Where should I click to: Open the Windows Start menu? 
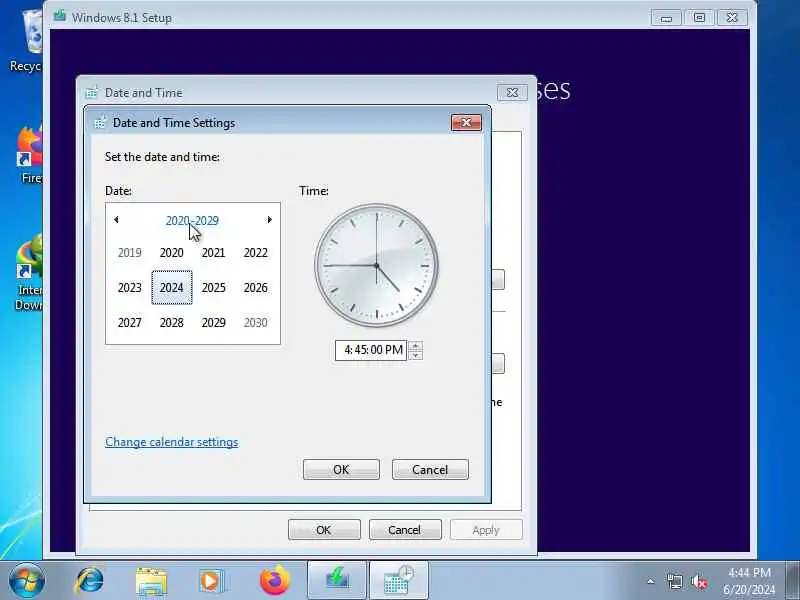tap(27, 581)
